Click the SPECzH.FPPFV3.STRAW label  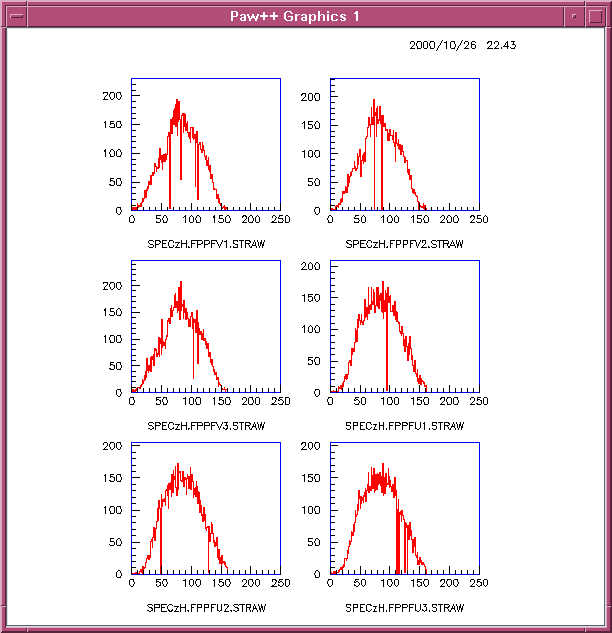point(206,426)
